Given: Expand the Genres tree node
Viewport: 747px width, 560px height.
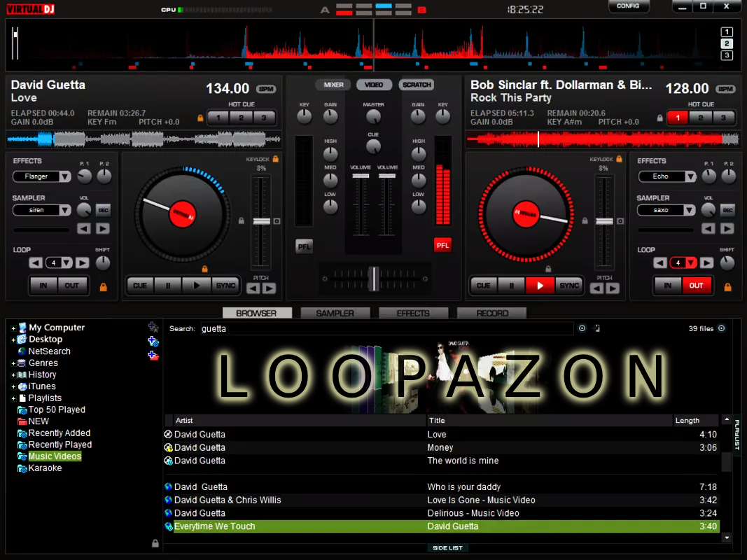Looking at the screenshot, I should tap(13, 363).
